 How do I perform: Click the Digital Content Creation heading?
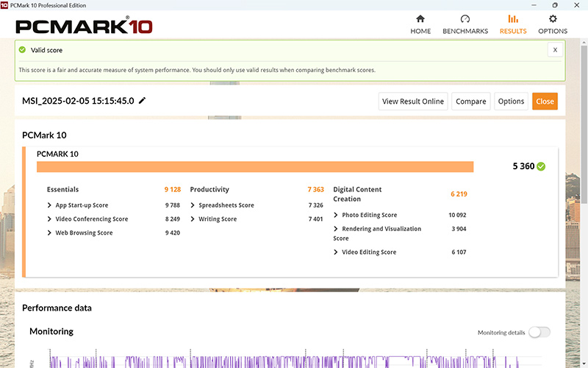point(357,194)
